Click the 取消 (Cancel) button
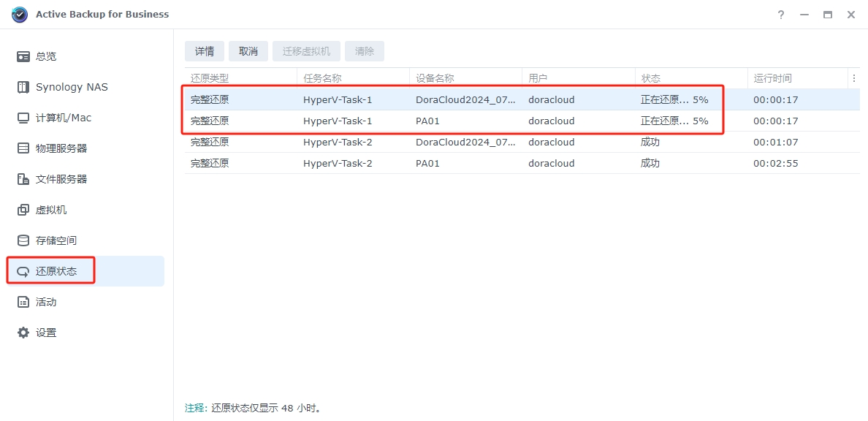This screenshot has width=868, height=421. 248,51
